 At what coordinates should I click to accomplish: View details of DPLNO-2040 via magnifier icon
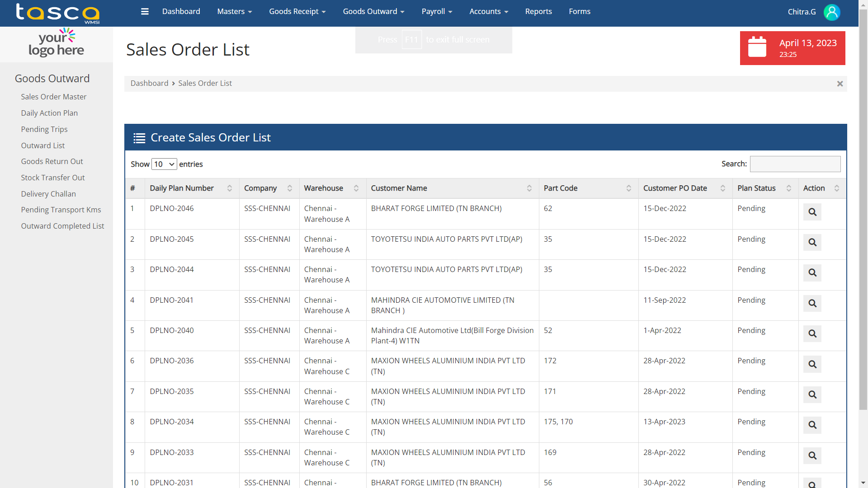coord(812,333)
